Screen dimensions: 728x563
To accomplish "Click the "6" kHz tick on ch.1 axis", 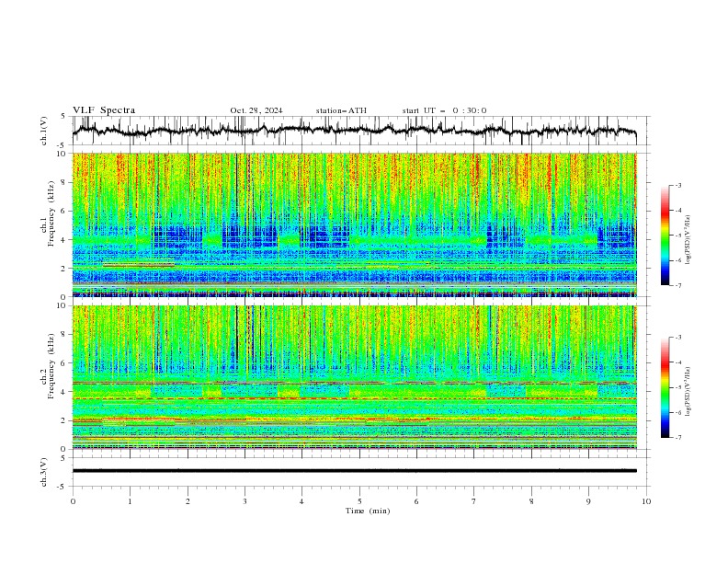I will [64, 212].
